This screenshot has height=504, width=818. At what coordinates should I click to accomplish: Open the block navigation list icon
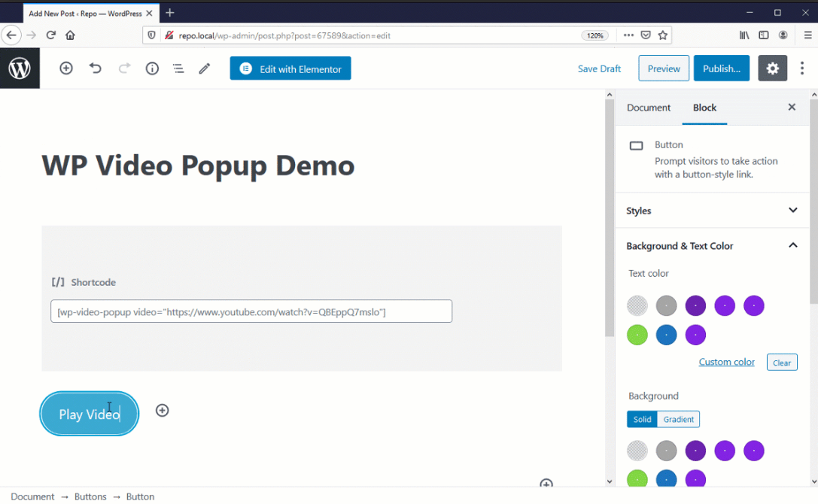178,68
